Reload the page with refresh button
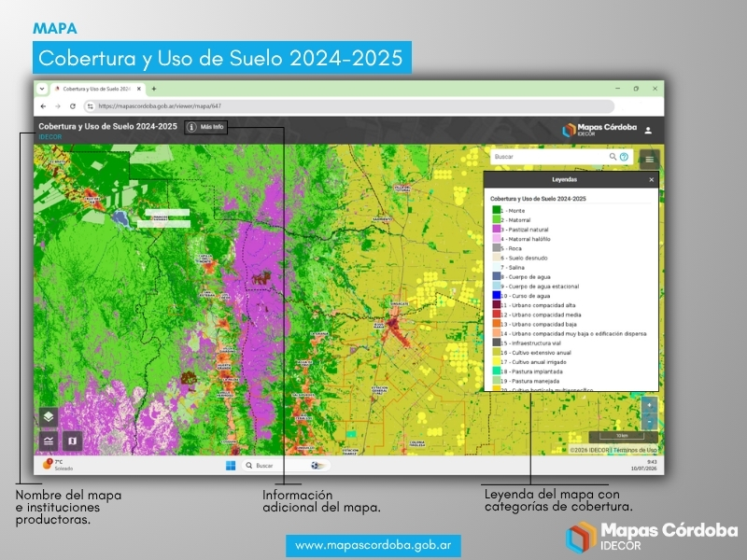 point(73,106)
